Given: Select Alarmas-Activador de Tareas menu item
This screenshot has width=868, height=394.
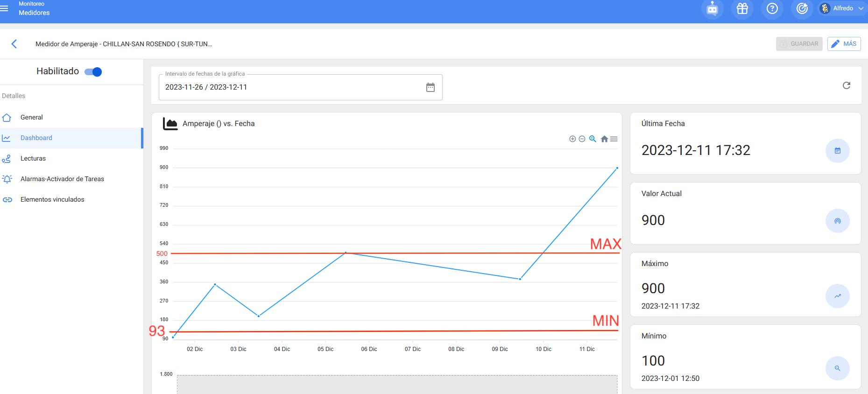Looking at the screenshot, I should pos(62,179).
